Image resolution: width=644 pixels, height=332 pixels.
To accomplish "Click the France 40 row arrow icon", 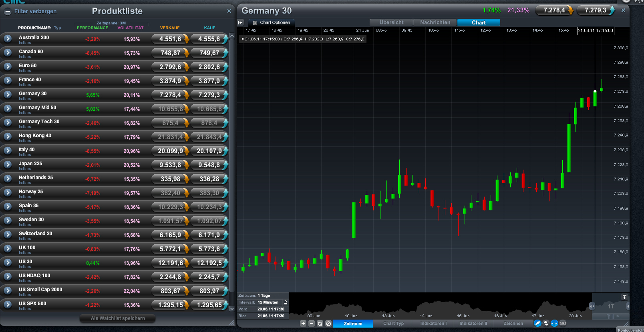I will (8, 80).
